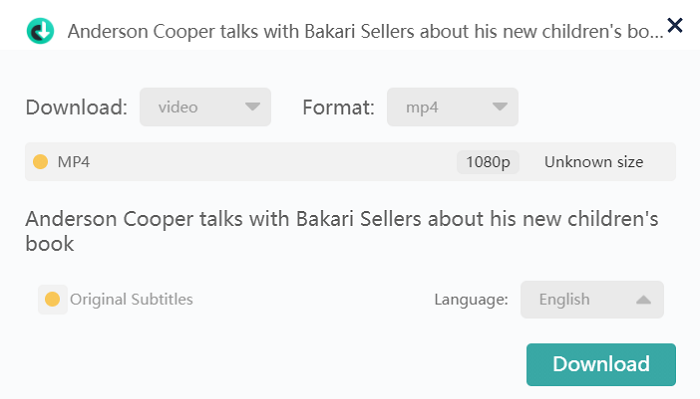Click the Language: label

[471, 299]
